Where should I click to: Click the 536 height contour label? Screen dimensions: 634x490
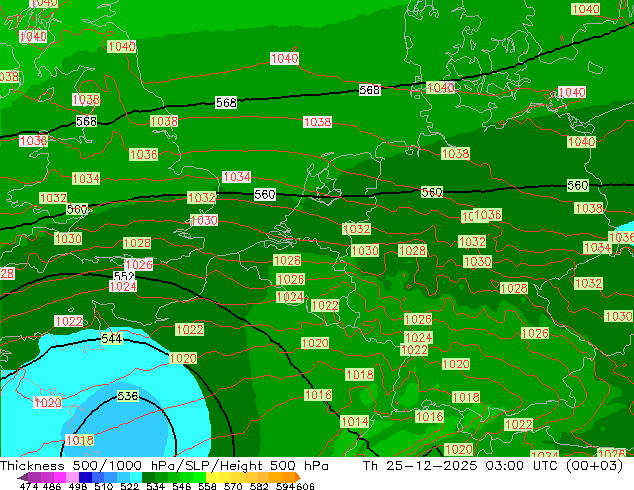pos(128,396)
